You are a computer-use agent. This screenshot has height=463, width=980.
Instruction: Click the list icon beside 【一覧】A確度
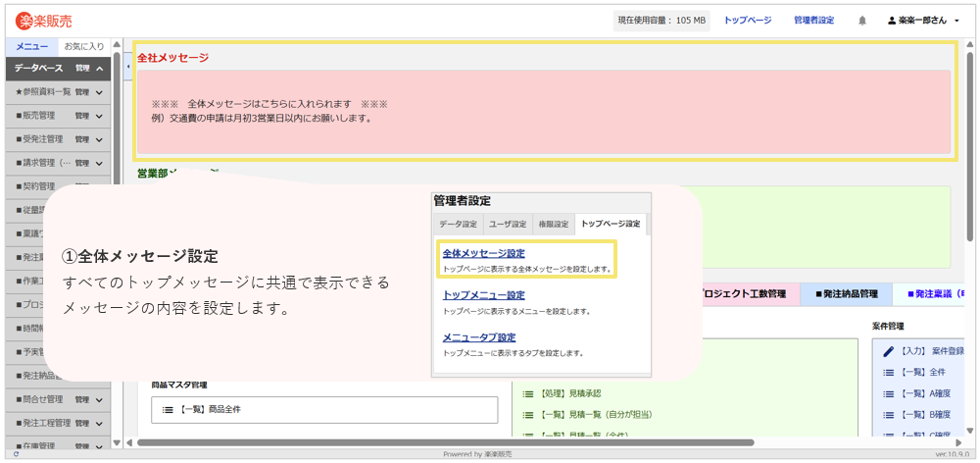(x=888, y=393)
